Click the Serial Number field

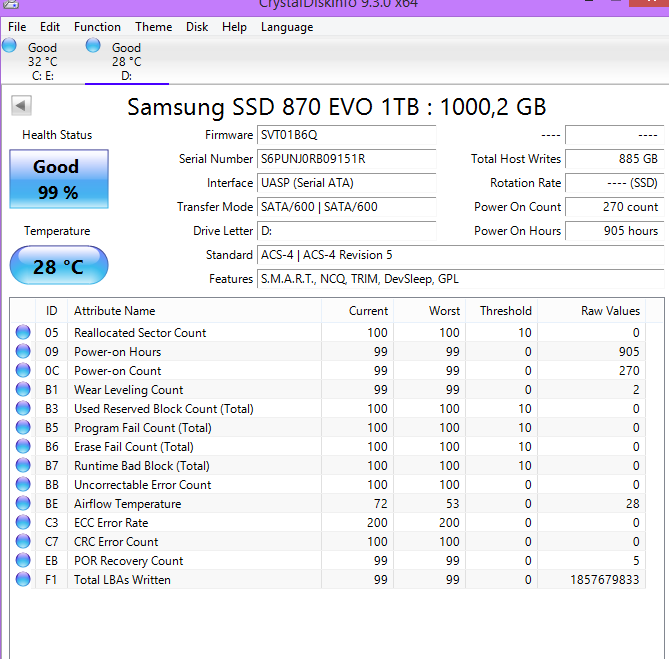pos(346,159)
